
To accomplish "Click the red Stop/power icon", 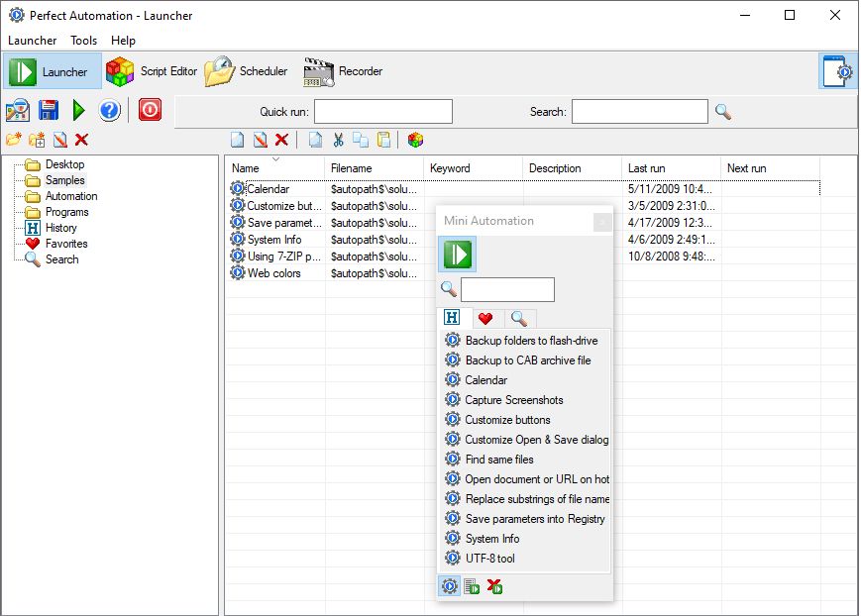I will (149, 110).
